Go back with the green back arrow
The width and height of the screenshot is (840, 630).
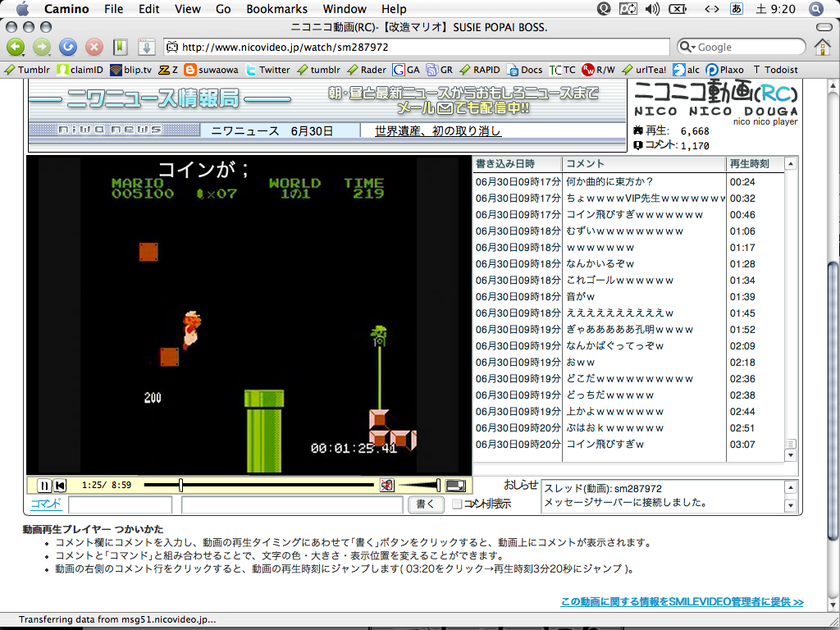coord(16,47)
